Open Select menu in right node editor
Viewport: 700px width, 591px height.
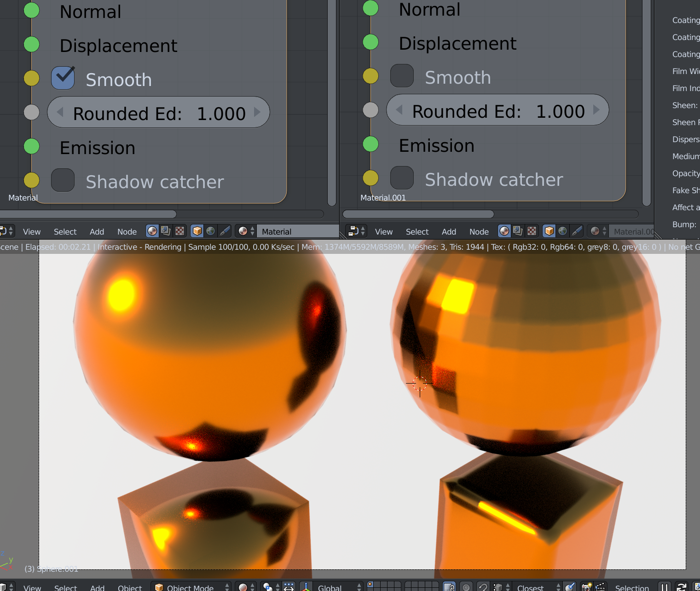click(417, 232)
